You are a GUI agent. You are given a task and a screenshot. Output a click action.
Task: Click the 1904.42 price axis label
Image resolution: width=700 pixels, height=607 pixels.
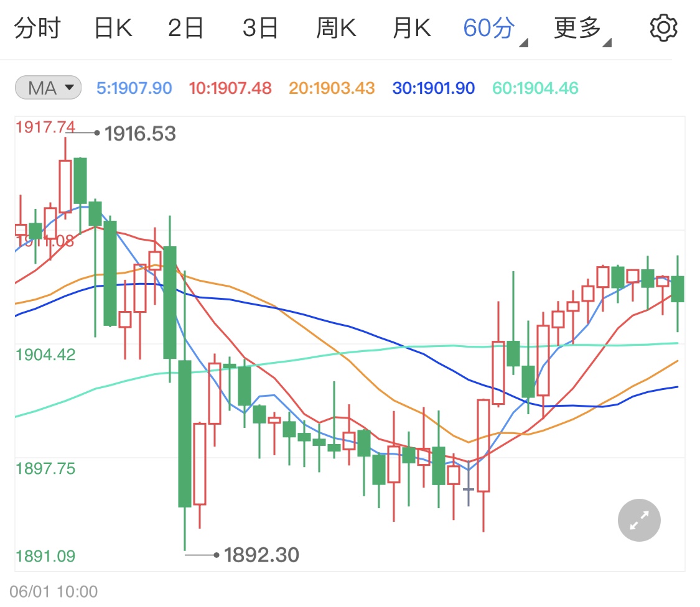point(45,355)
